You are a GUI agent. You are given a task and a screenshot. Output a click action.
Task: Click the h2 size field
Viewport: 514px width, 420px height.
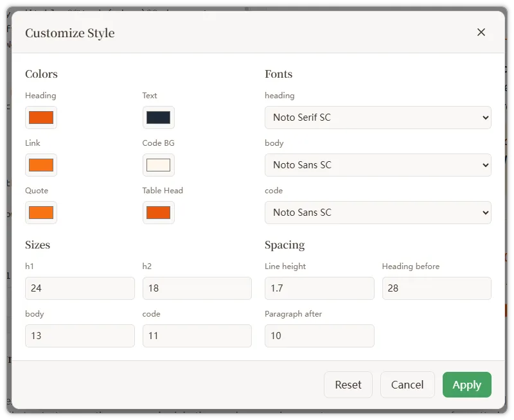[197, 288]
